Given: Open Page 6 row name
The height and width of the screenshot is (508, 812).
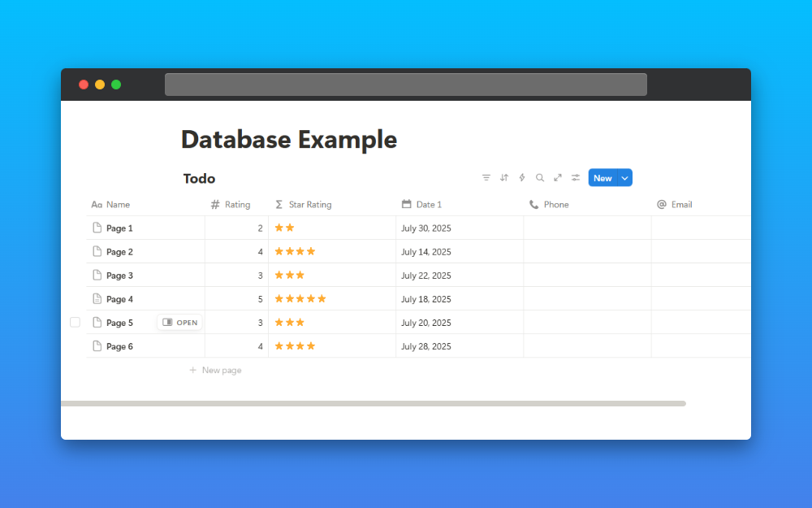Looking at the screenshot, I should [119, 346].
